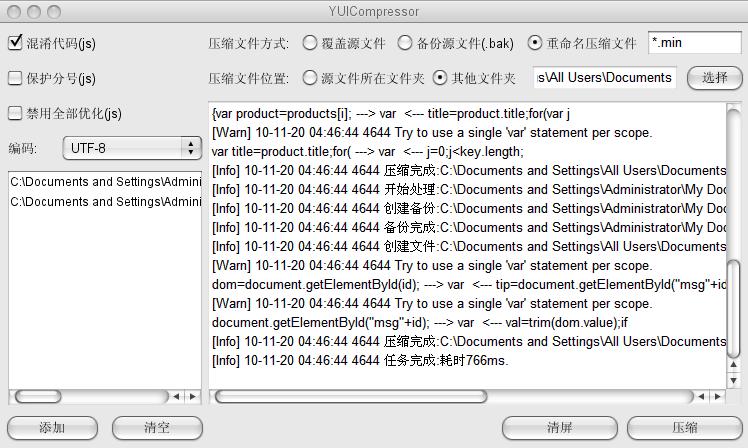Viewport: 748px width, 448px height.
Task: Click log panel scroll down arrow
Action: [734, 380]
